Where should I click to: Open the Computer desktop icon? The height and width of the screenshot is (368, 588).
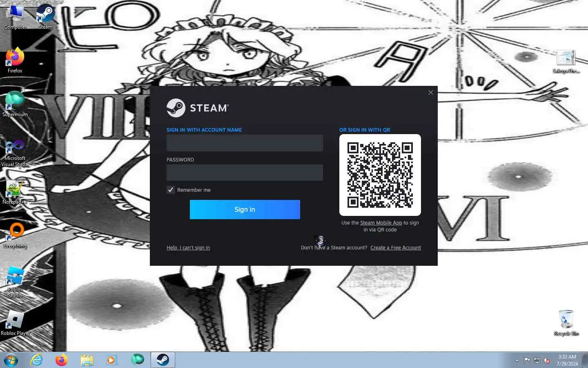pyautogui.click(x=15, y=17)
